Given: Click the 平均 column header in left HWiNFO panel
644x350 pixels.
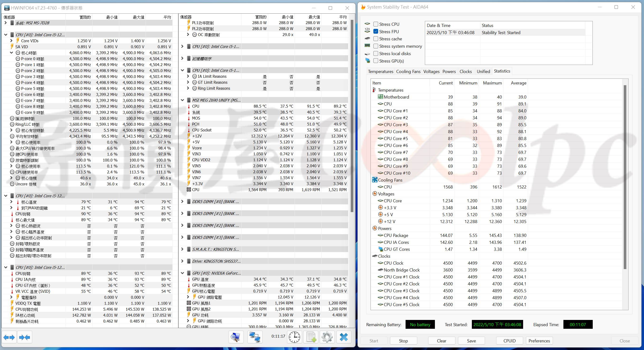Looking at the screenshot, I should pyautogui.click(x=159, y=17).
